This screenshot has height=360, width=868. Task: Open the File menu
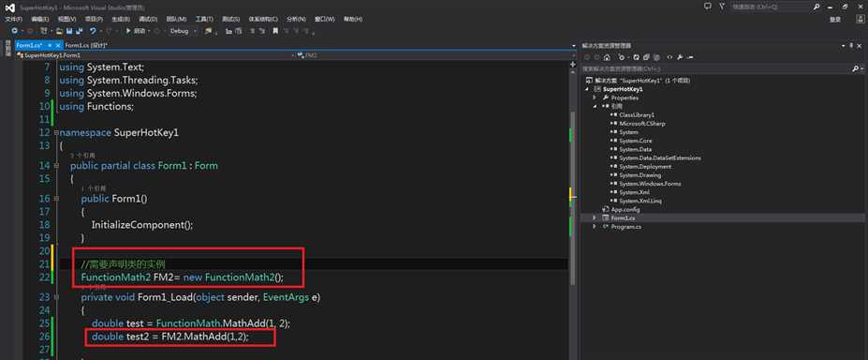pos(14,19)
